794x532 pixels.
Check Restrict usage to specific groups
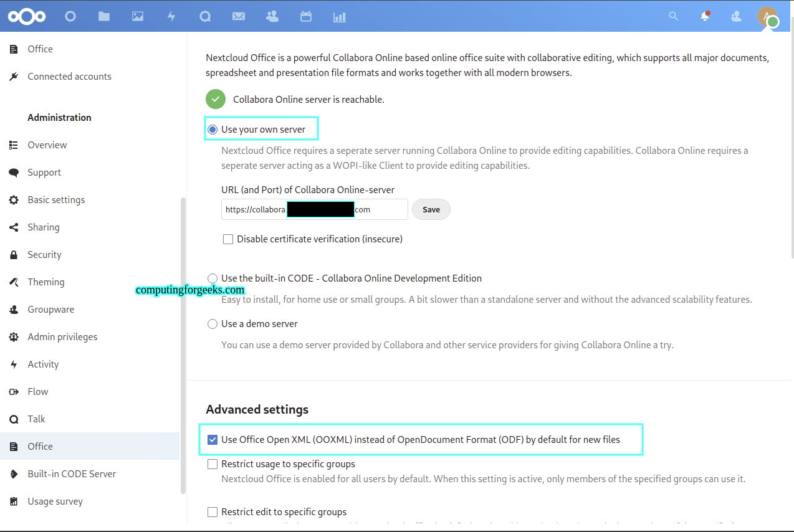click(x=213, y=463)
